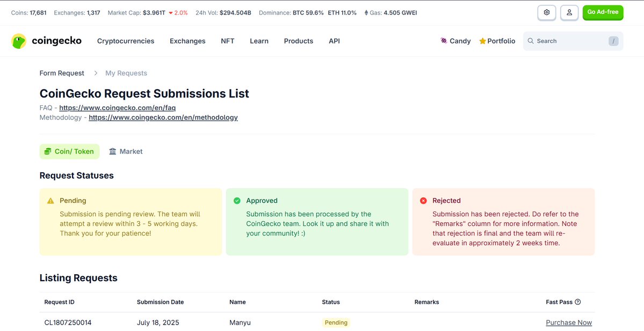Select the Coin/ Token tab

(x=69, y=151)
